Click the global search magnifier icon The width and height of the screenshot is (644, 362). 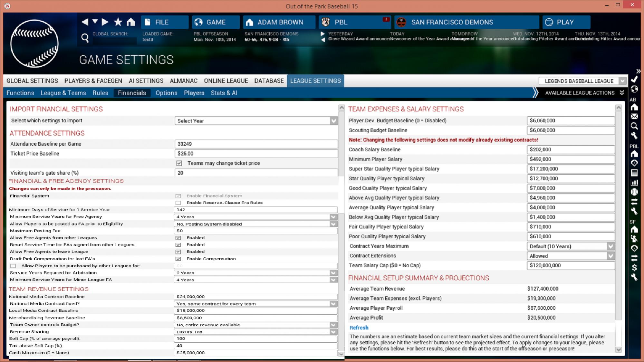[x=85, y=38]
